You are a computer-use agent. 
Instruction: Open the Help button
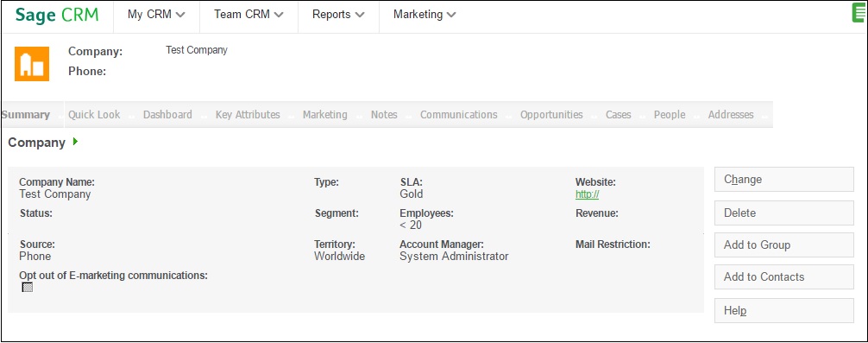(x=783, y=311)
